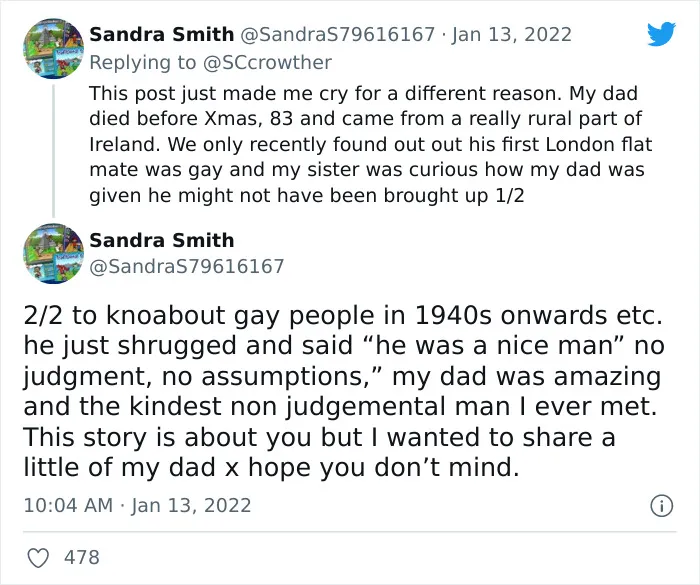
Task: Visit @SandraS79616167 handle under second name
Action: coord(187,266)
